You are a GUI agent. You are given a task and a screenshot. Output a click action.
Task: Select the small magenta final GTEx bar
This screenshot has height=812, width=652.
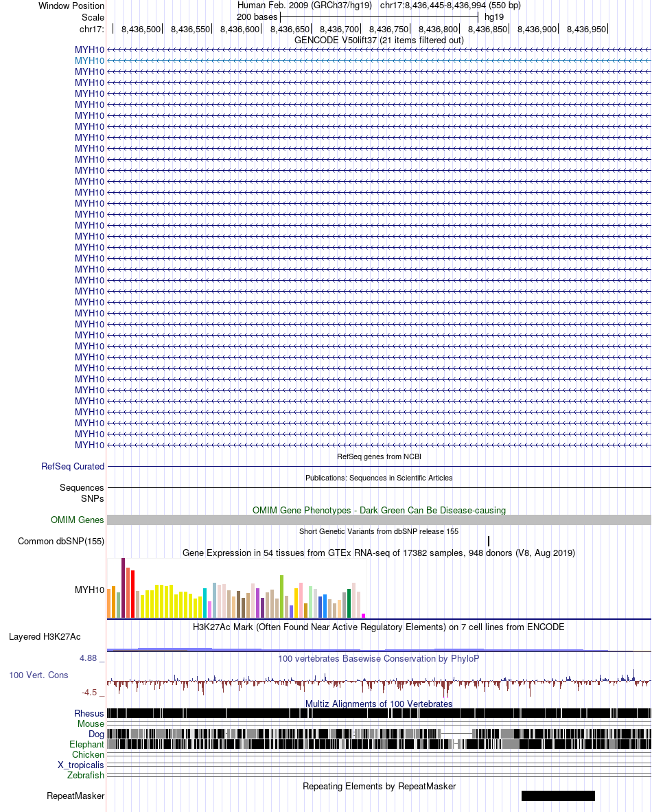click(x=364, y=616)
